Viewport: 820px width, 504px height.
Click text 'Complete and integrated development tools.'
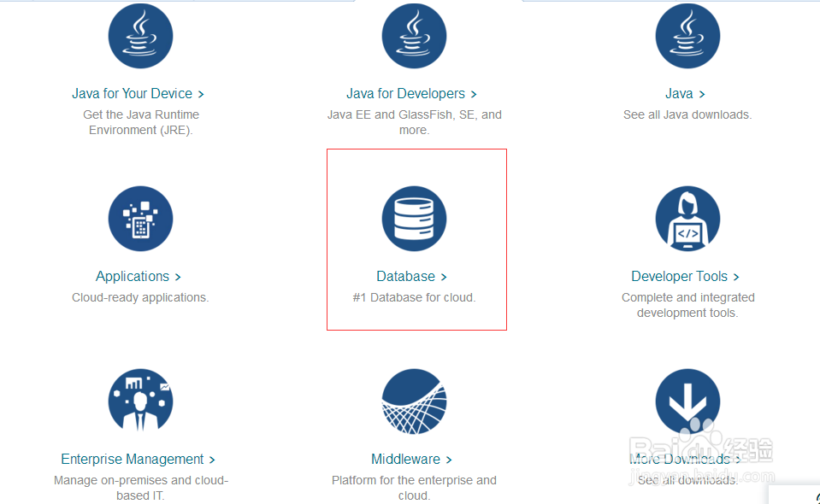(687, 305)
